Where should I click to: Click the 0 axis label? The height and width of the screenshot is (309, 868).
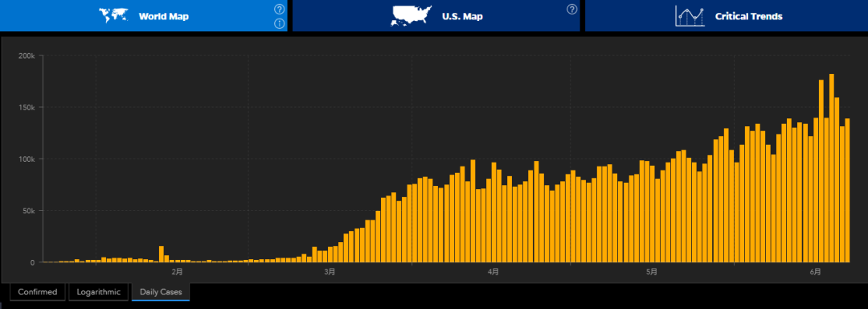coord(33,262)
